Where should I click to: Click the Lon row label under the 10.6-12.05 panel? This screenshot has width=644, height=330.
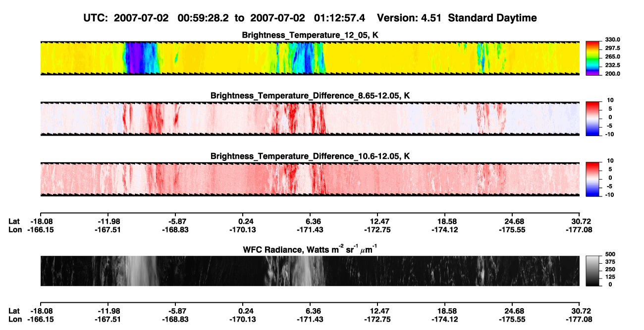coord(15,230)
